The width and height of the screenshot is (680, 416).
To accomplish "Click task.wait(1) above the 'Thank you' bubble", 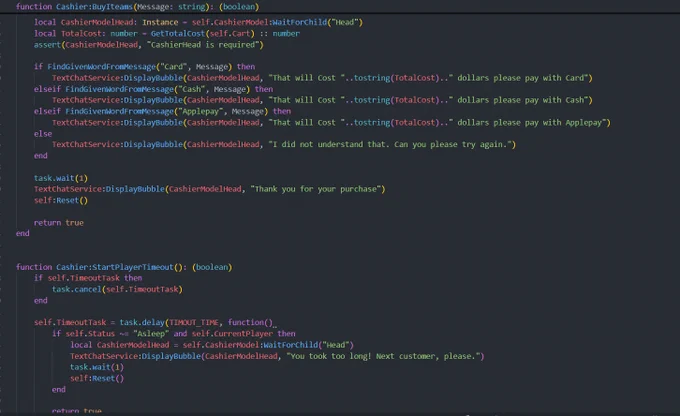I will pyautogui.click(x=61, y=178).
